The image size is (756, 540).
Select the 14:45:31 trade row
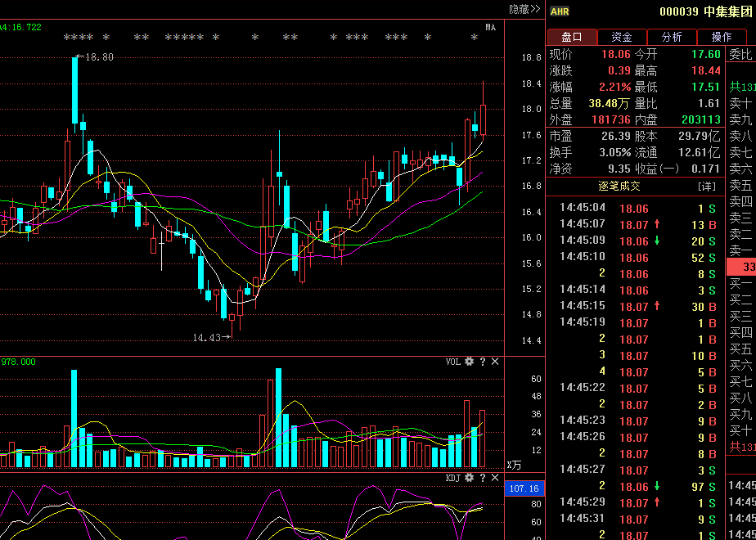[x=636, y=520]
